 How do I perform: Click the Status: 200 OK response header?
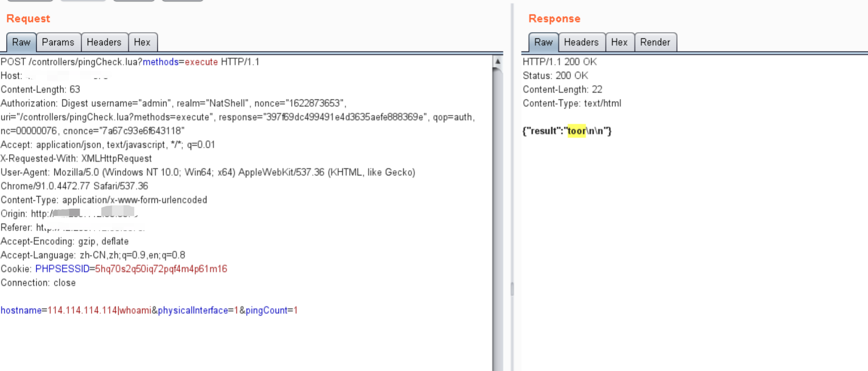point(555,76)
